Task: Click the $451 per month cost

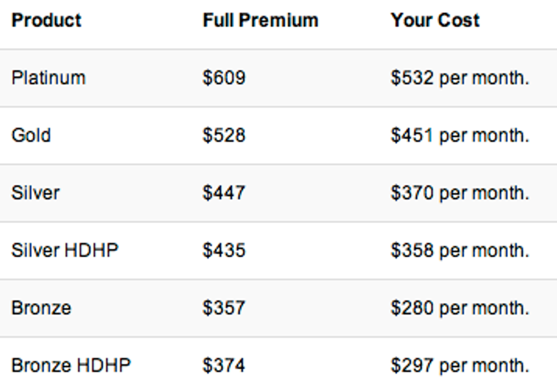Action: pyautogui.click(x=459, y=135)
